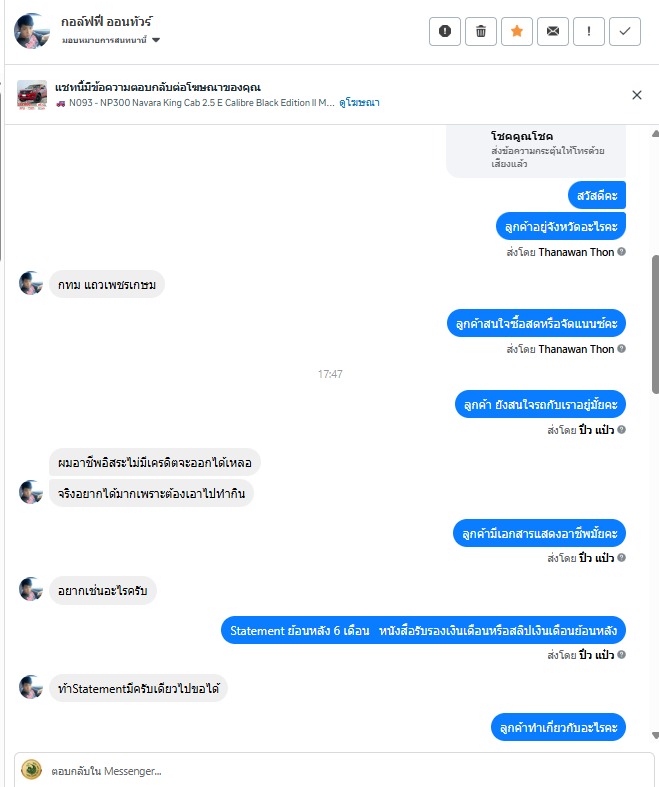Click the Reply in Messenger input field

(334, 770)
